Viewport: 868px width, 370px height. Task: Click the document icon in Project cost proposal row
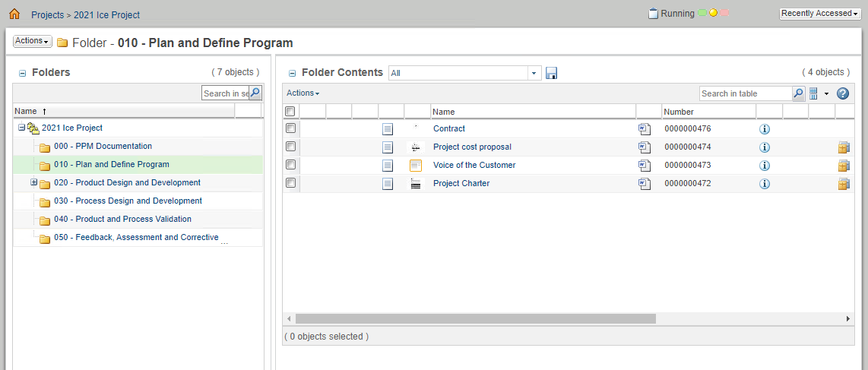click(x=388, y=147)
